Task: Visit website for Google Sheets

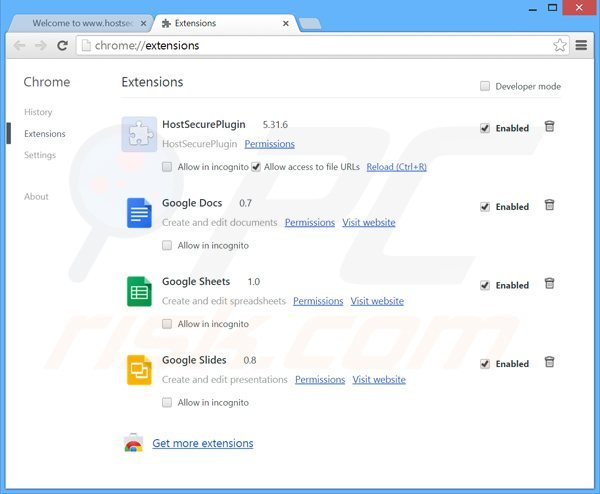Action: [x=377, y=301]
